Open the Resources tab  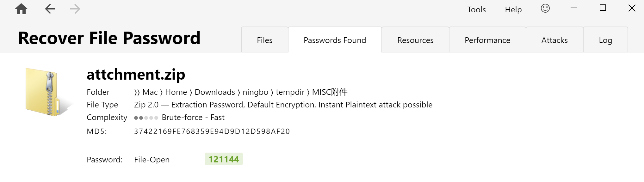pos(415,40)
